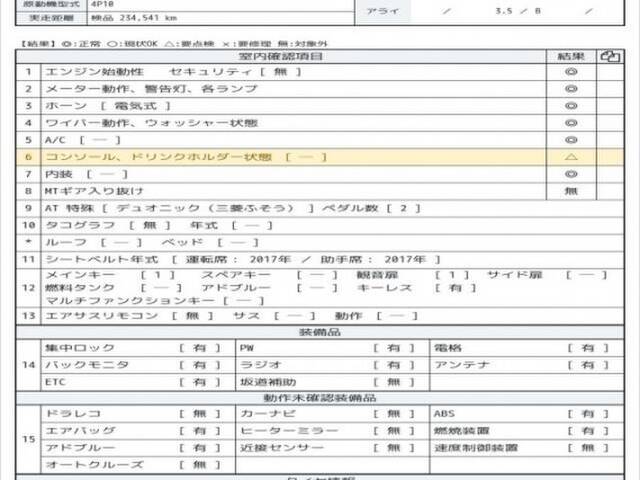The height and width of the screenshot is (480, 640).
Task: Click the ◎ result for the ホーン row
Action: pos(571,106)
